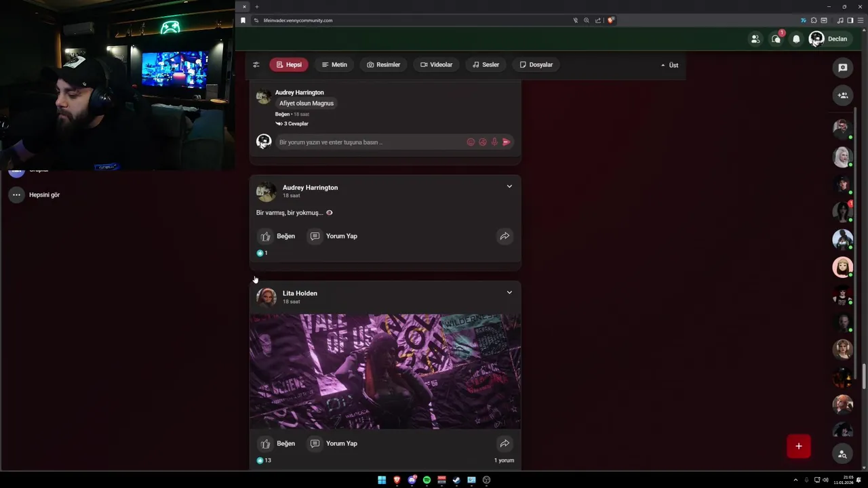
Task: Open Lita Holden's post options chevron
Action: [509, 292]
